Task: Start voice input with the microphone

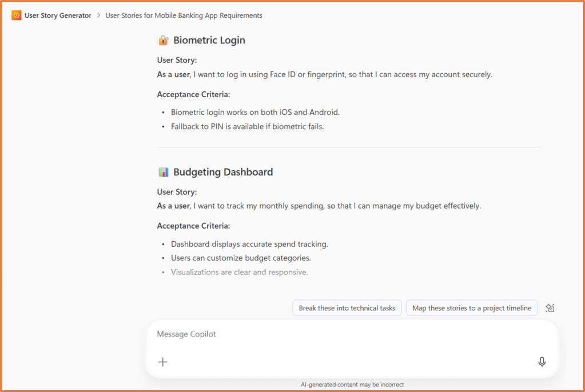Action: pos(542,362)
